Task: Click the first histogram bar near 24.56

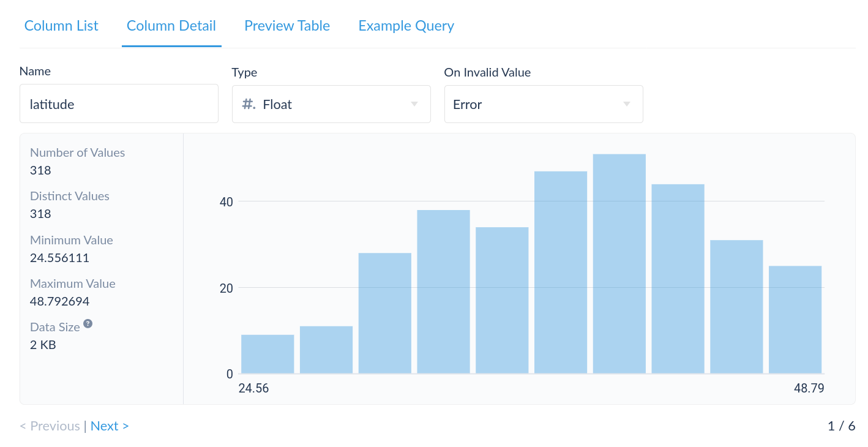Action: tap(268, 354)
